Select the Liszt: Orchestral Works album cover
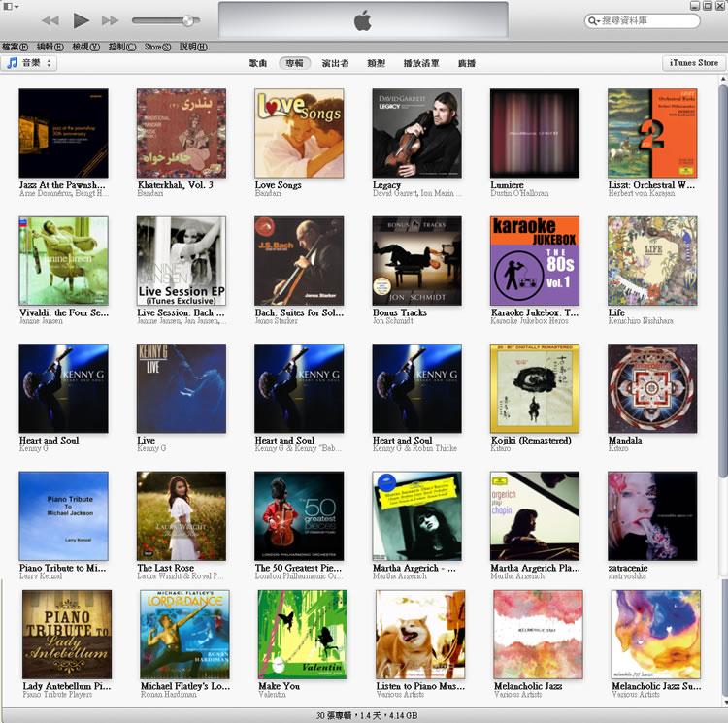728x723 pixels. [x=652, y=133]
